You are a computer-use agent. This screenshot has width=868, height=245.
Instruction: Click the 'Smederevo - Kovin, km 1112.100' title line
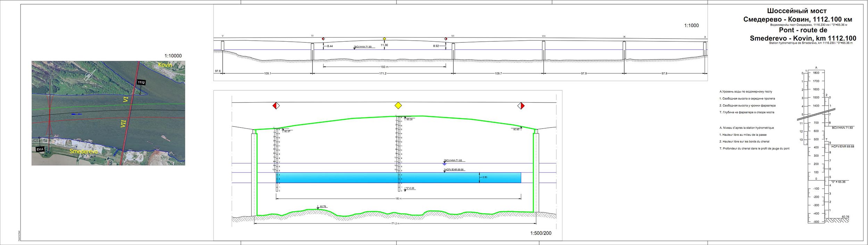pos(803,39)
